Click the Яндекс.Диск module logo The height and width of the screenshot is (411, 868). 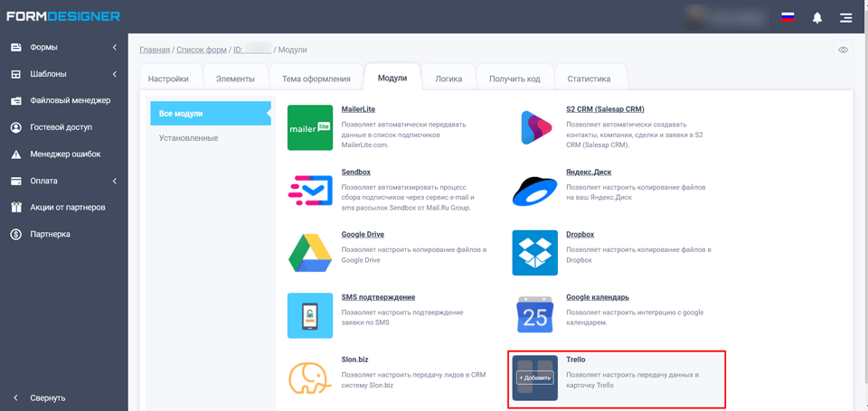[x=534, y=191]
